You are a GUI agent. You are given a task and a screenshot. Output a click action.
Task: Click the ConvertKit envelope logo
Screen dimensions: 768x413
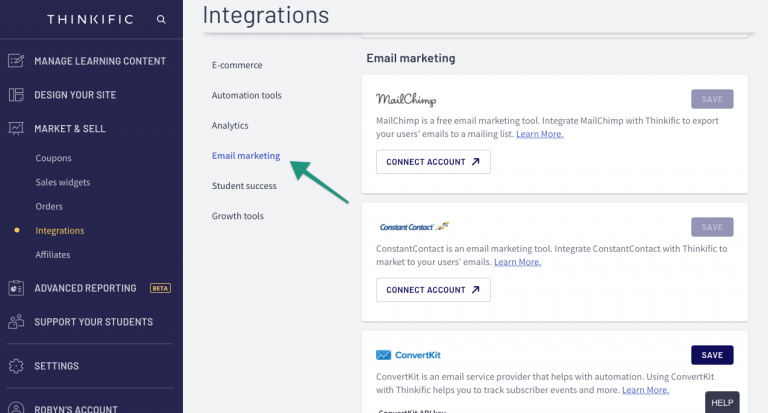(x=384, y=355)
